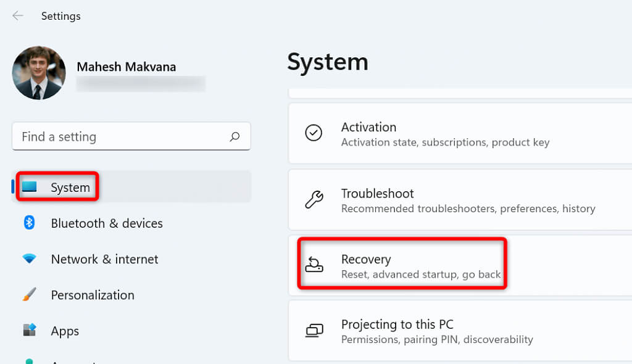Click the Bluetooth icon in sidebar
Image resolution: width=632 pixels, height=364 pixels.
pos(29,223)
